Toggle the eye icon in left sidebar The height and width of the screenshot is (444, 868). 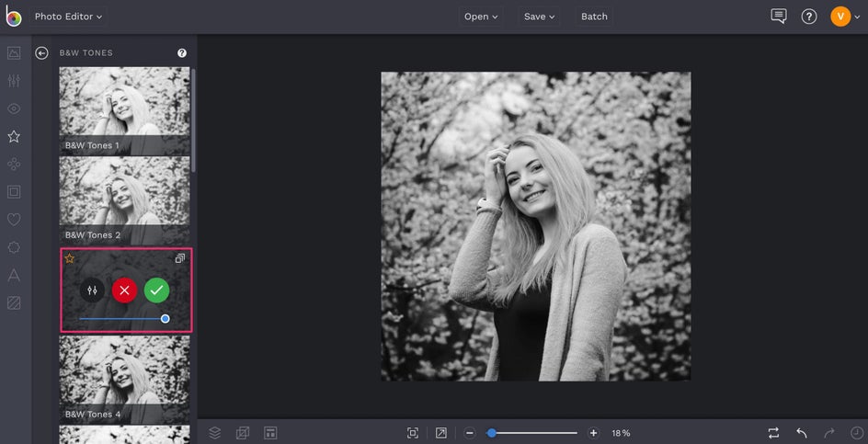click(14, 108)
